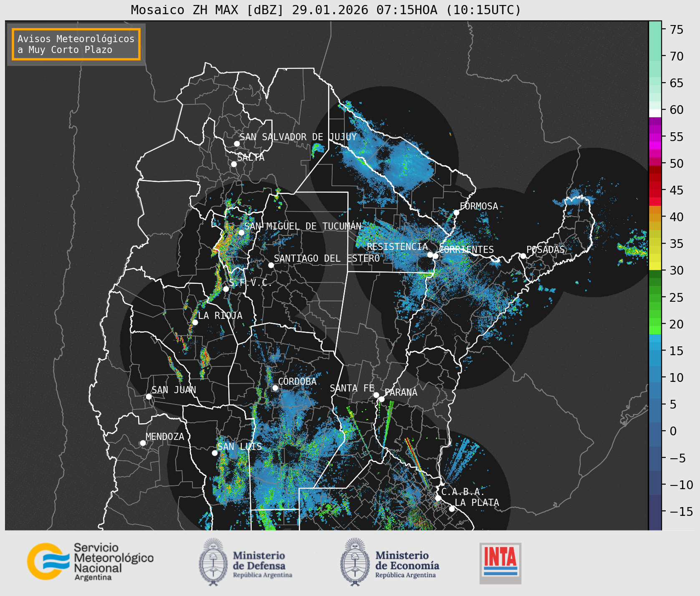Select the La Plata city marker
700x596 pixels.
click(x=452, y=508)
